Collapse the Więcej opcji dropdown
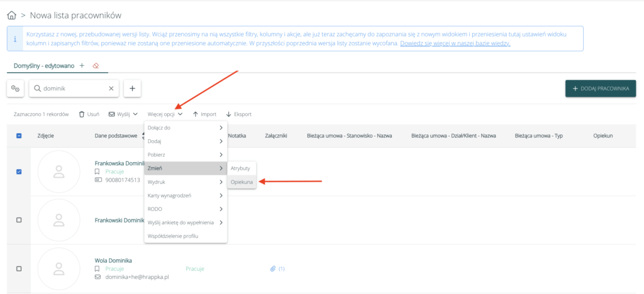644x294 pixels. click(x=165, y=114)
